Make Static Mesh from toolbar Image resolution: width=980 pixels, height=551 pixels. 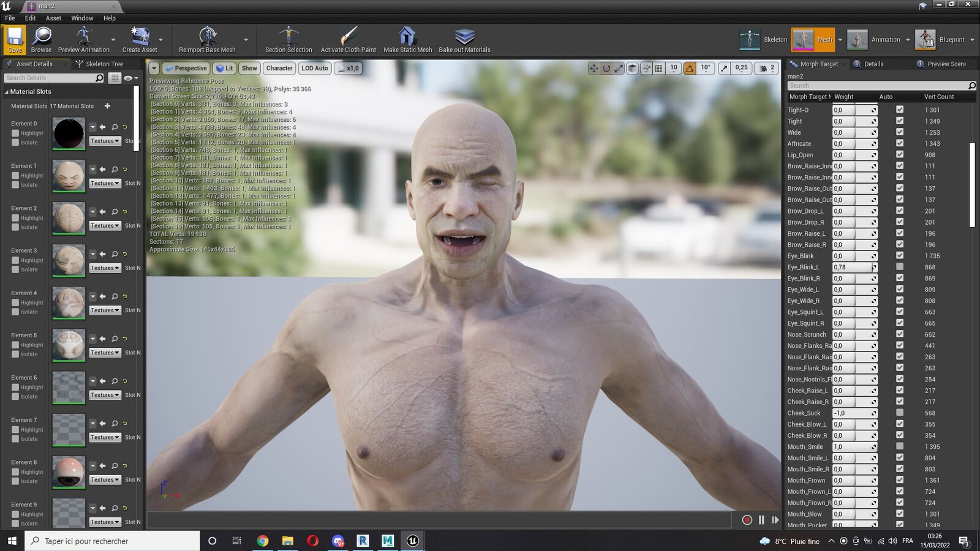407,39
